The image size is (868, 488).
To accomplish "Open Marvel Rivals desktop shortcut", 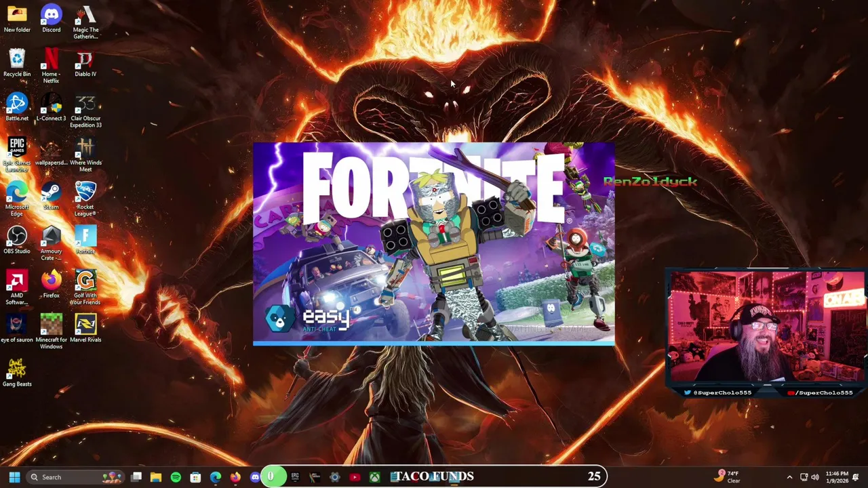I will [x=85, y=329].
